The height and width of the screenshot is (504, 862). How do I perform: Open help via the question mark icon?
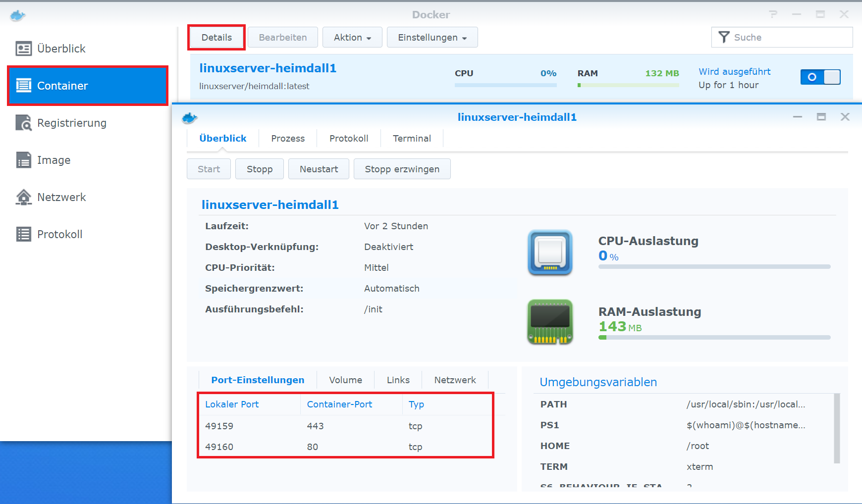point(773,14)
